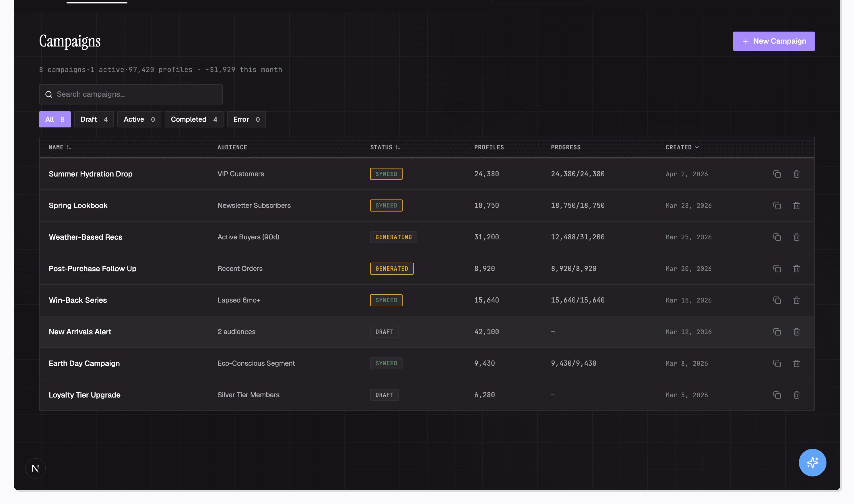Delete the Loyalty Tier Upgrade campaign
The width and height of the screenshot is (854, 504).
pyautogui.click(x=797, y=395)
